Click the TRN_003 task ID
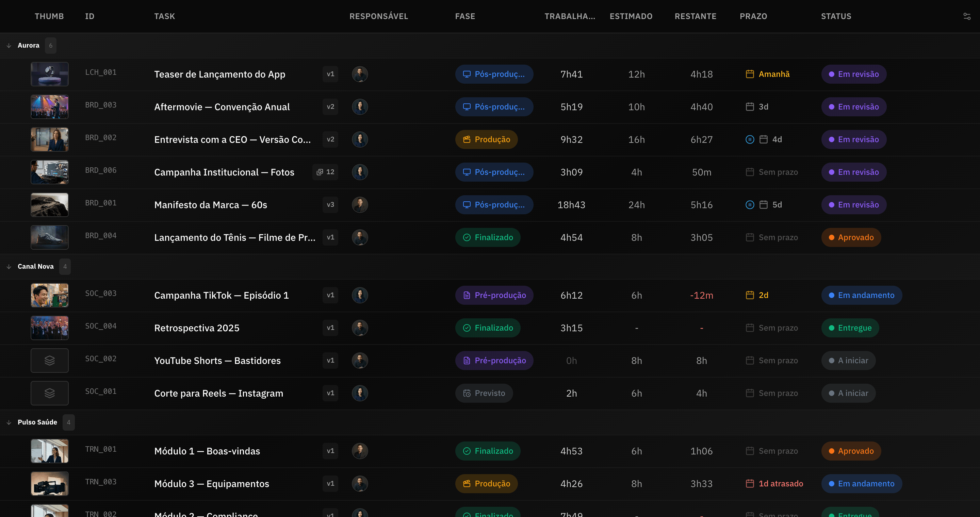The height and width of the screenshot is (517, 980). click(101, 482)
